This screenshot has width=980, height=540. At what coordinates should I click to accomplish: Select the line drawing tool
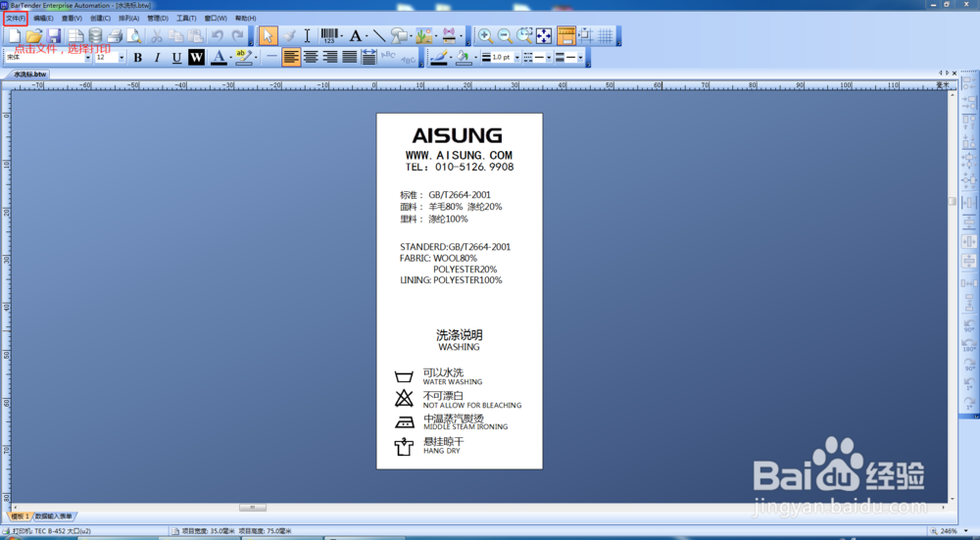[x=378, y=35]
